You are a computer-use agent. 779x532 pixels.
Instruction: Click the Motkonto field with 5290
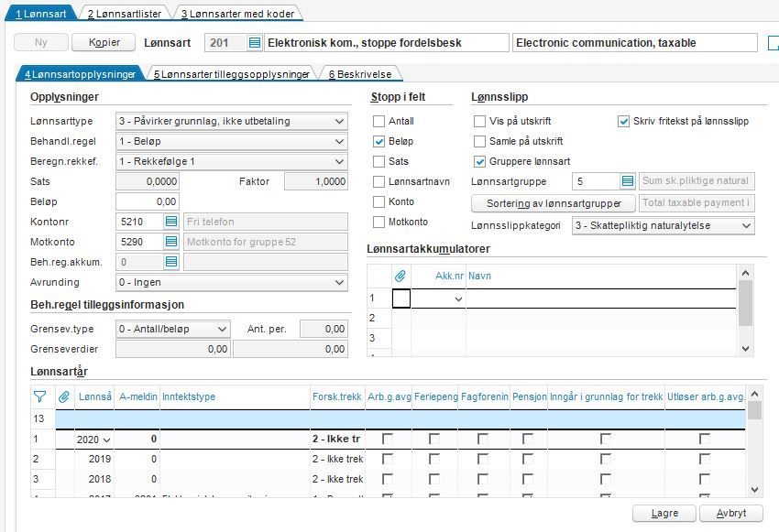coord(140,242)
